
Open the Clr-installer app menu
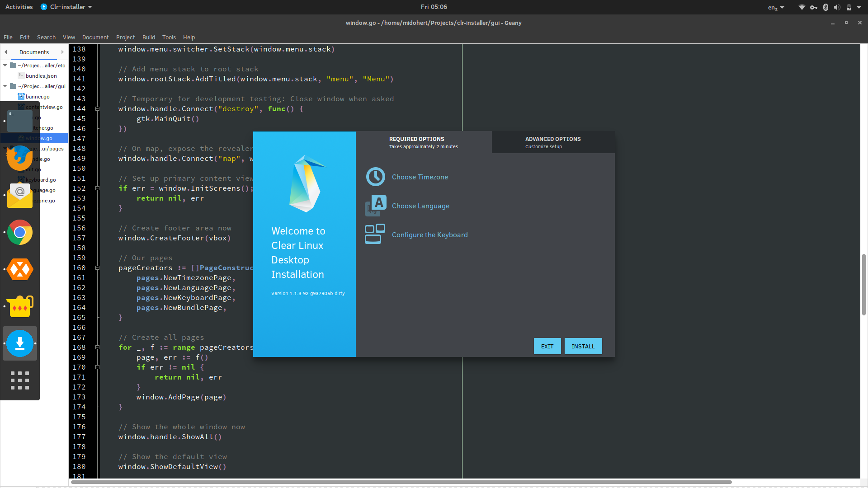click(x=66, y=7)
